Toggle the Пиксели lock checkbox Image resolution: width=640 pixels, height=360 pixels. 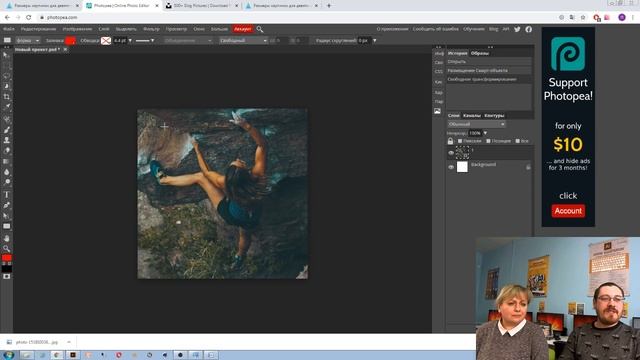pyautogui.click(x=460, y=141)
